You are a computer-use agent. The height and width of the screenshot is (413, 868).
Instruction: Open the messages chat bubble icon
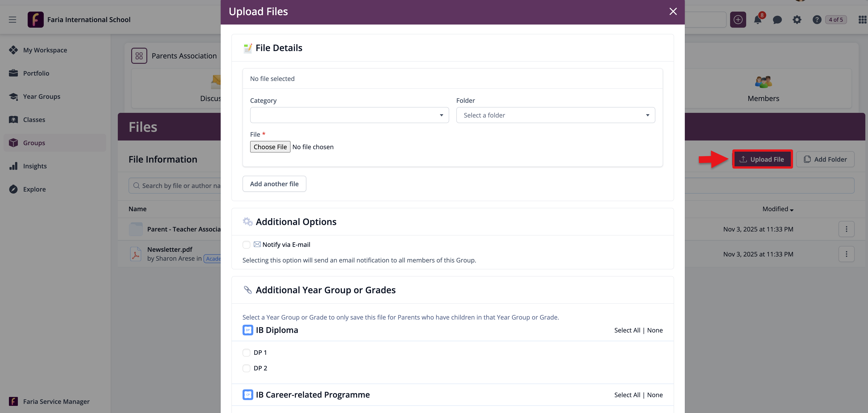[x=777, y=20]
